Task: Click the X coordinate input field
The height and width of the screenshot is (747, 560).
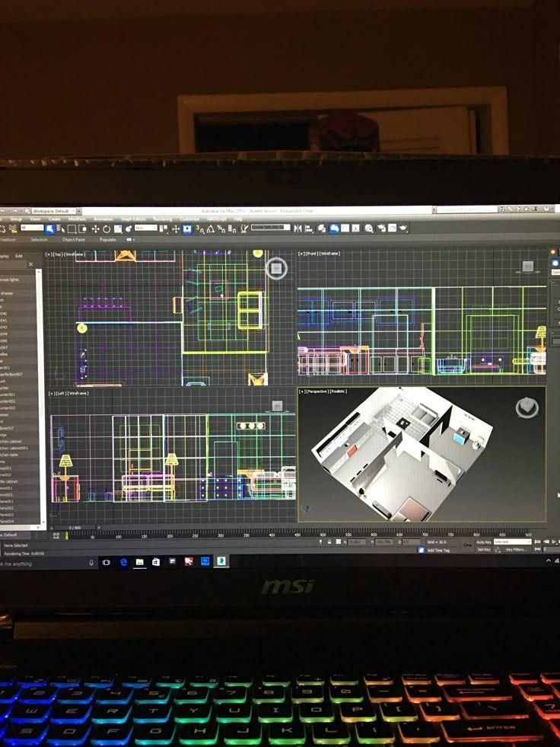Action: (x=357, y=541)
